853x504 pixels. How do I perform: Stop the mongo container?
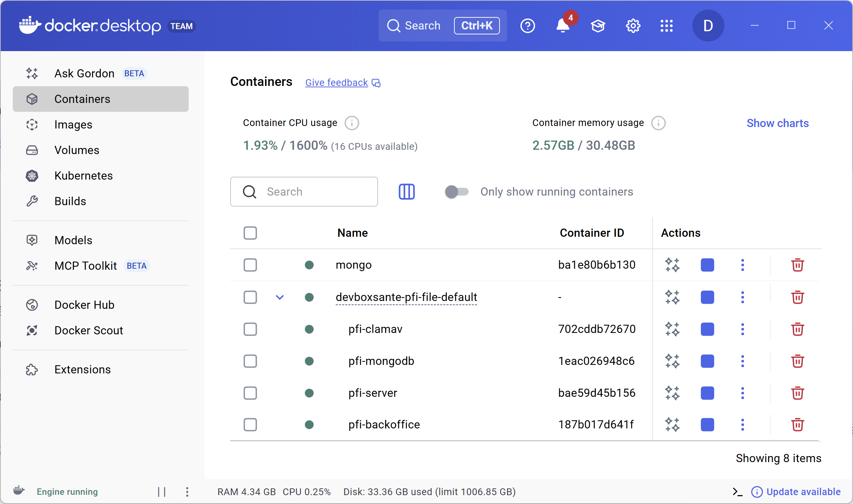click(x=707, y=265)
